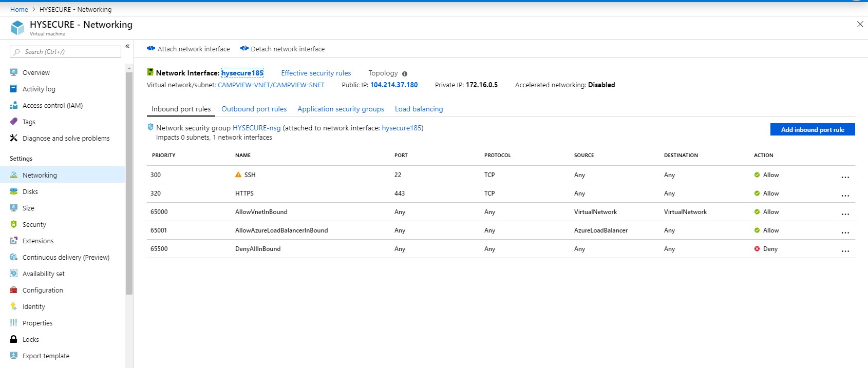Click the Locks padlock icon

(14, 339)
